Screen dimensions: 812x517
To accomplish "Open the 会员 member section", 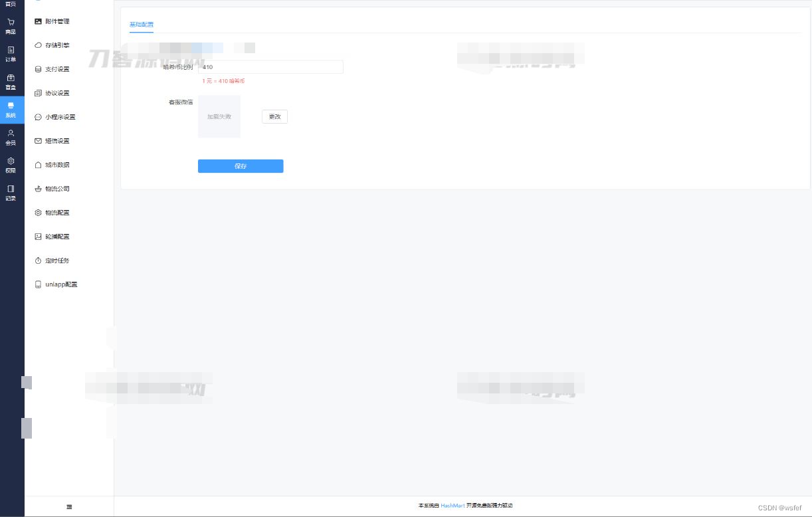I will (11, 138).
